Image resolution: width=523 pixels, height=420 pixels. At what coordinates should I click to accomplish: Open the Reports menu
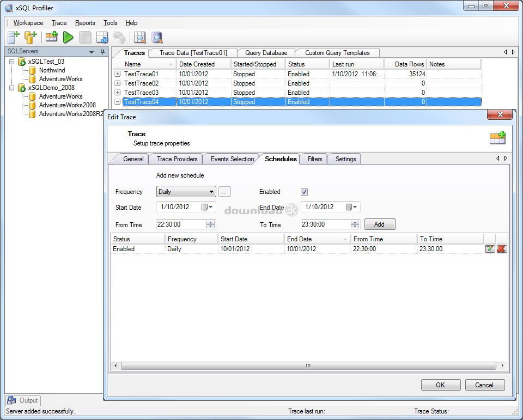(x=85, y=23)
